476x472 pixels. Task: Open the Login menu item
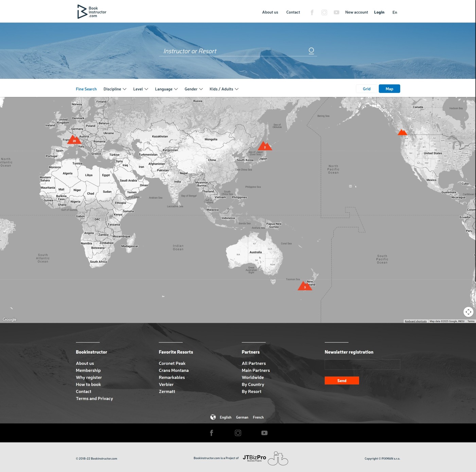click(379, 12)
